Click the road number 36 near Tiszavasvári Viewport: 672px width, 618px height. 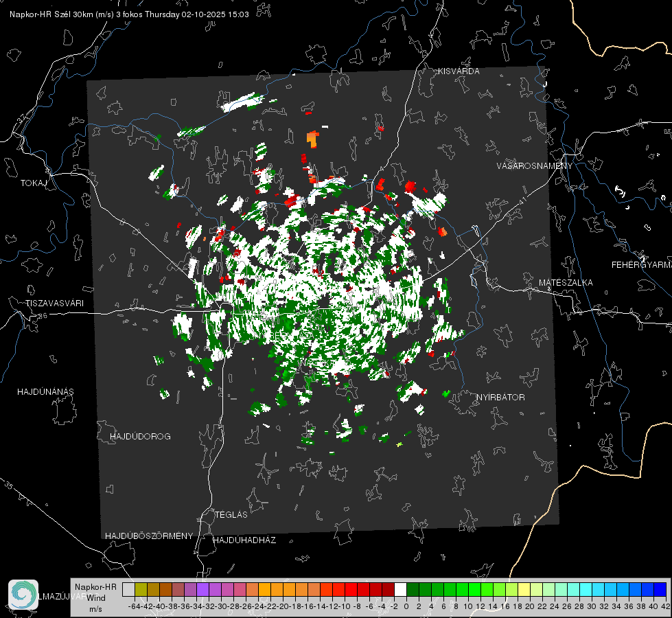coord(43,316)
